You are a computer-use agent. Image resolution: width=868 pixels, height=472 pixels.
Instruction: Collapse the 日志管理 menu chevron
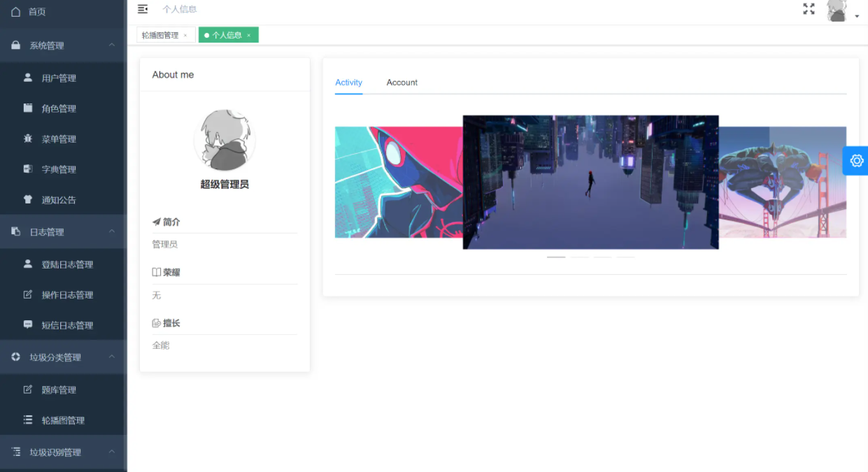[112, 231]
